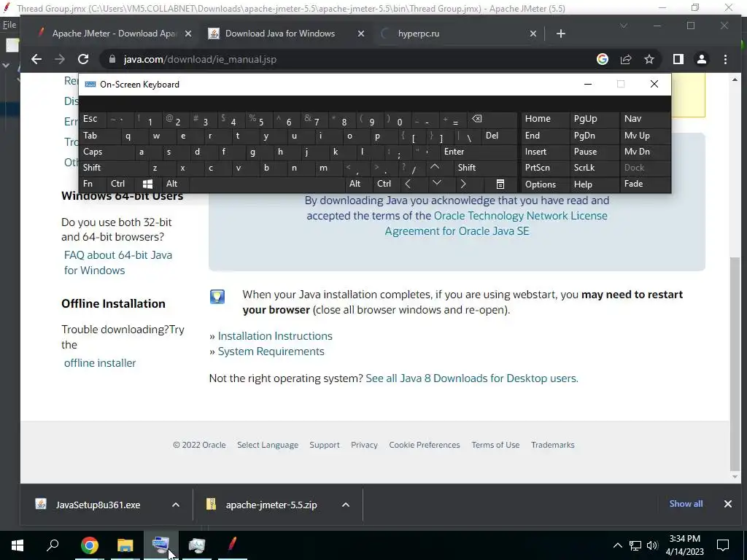Click the left arrow key on keyboard

click(408, 184)
